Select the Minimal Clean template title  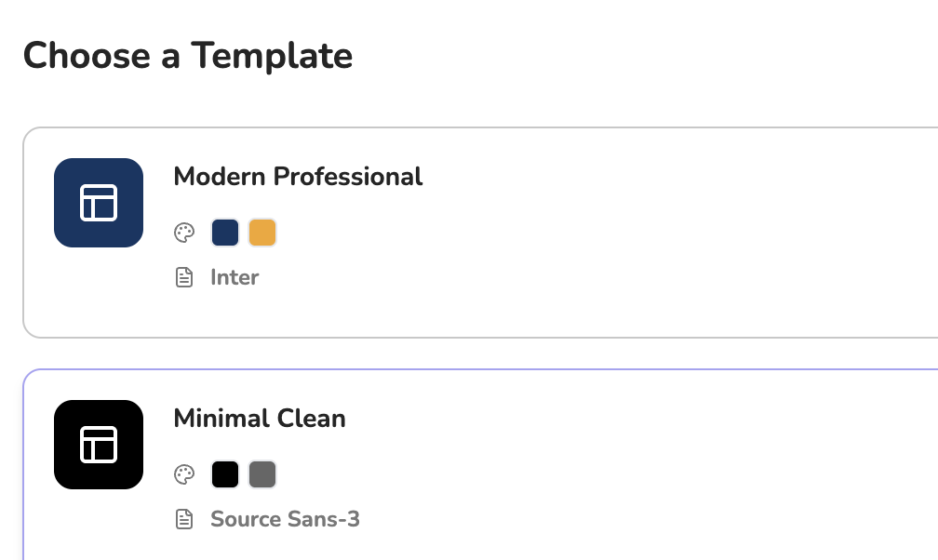click(260, 419)
